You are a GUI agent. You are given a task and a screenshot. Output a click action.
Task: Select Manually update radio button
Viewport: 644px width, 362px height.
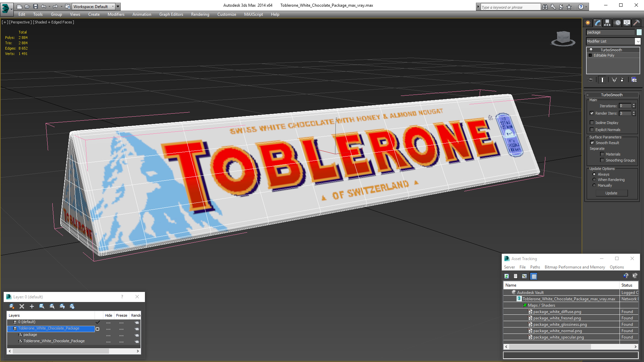coord(594,185)
